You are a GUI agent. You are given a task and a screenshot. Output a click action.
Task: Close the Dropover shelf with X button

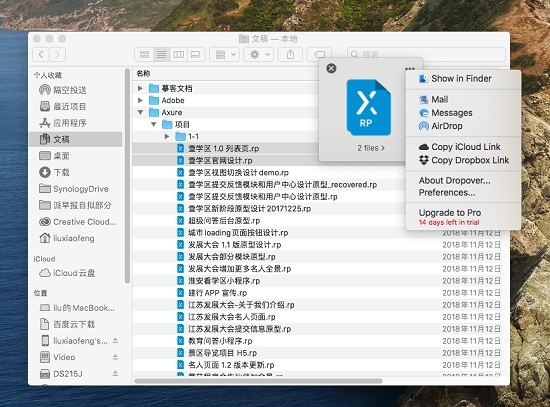click(x=331, y=68)
